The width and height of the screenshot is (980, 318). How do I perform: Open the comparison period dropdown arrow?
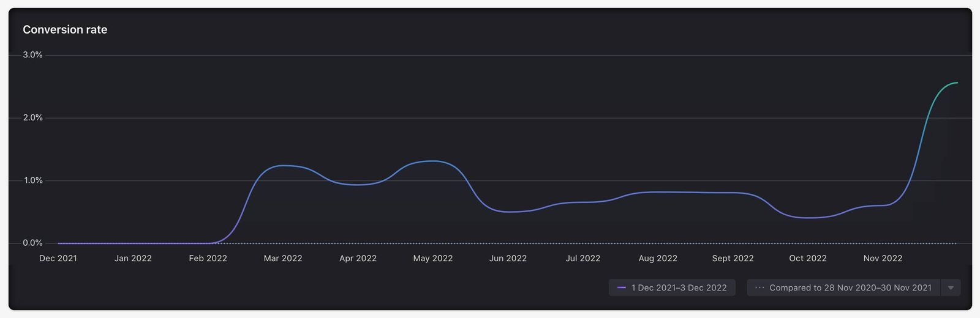[951, 287]
